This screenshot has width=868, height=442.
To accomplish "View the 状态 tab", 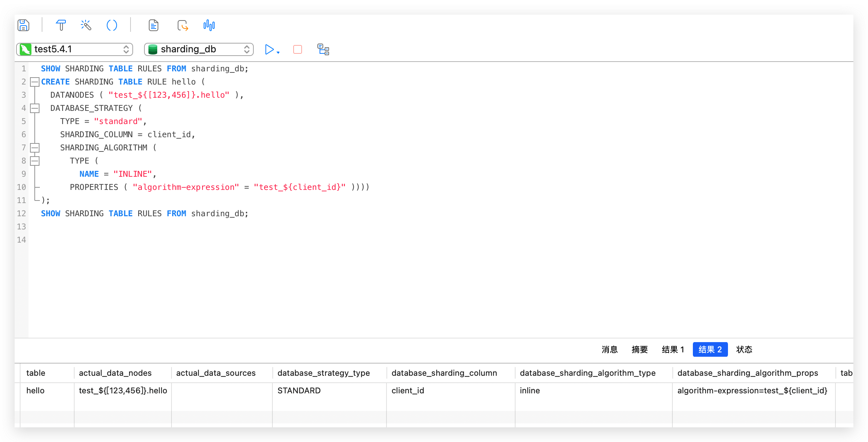I will click(x=744, y=349).
